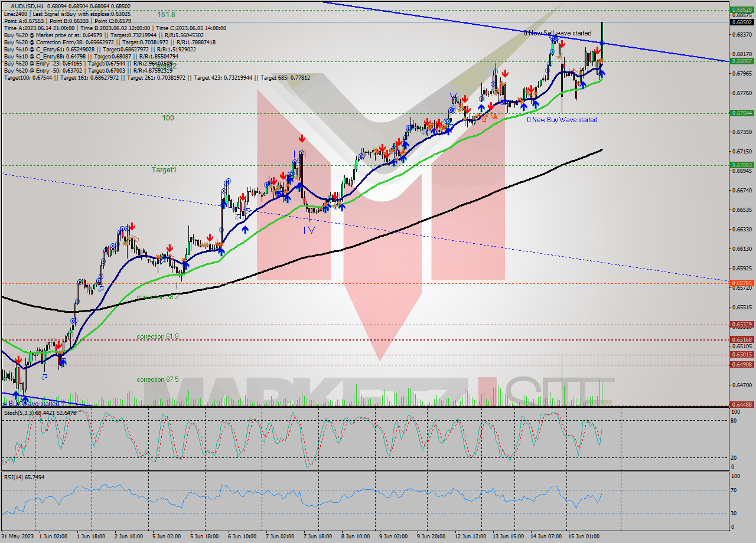Click the red 0.64488 price tag
Viewport: 756px width, 543px height.
pyautogui.click(x=742, y=404)
